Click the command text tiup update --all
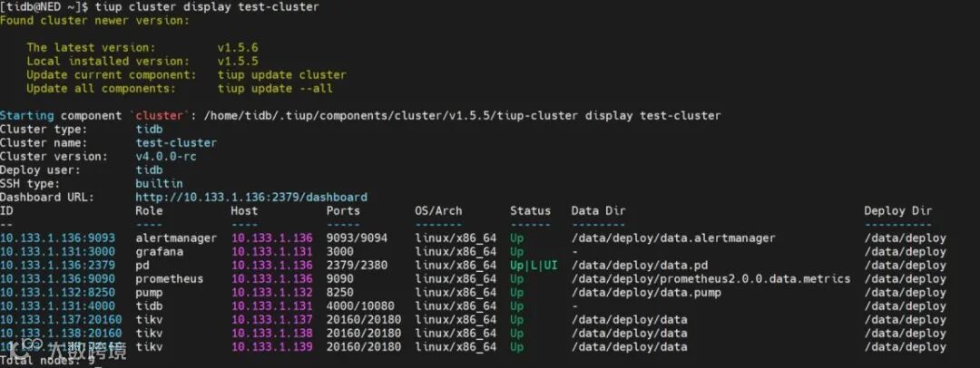Screen dimensions: 980x368 [x=275, y=89]
